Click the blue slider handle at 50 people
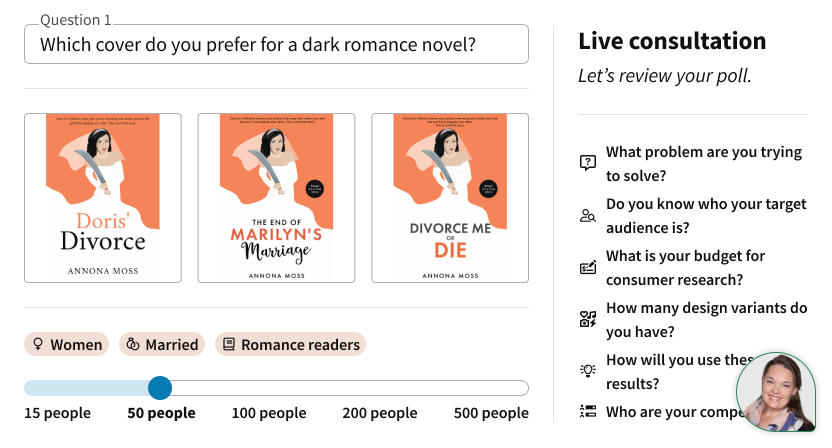This screenshot has width=832, height=448. 160,388
